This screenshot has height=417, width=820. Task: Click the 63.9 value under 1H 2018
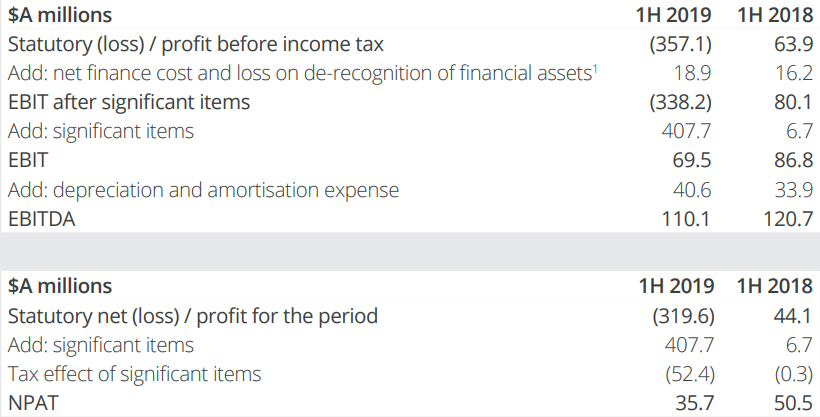point(794,44)
